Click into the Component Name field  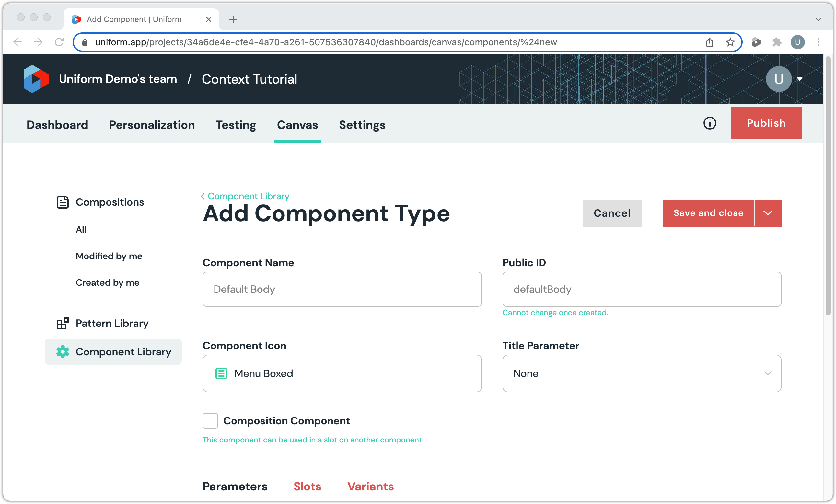(342, 289)
